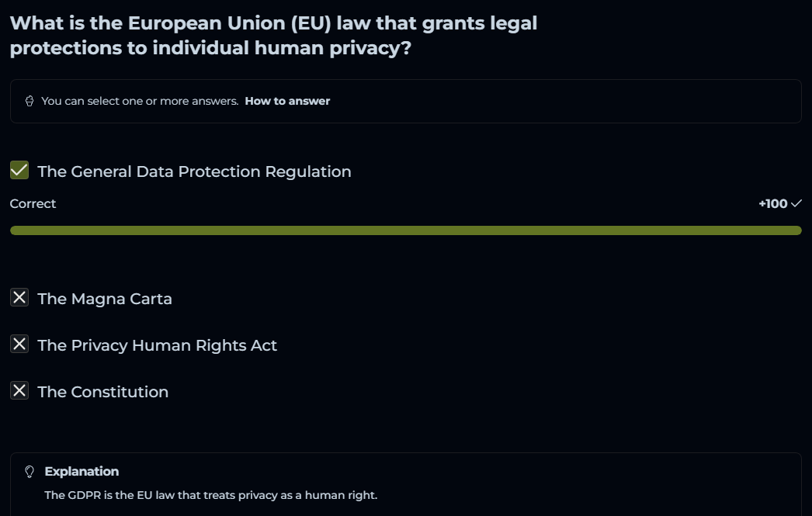
Task: Toggle The Magna Carta X checkbox
Action: [19, 298]
